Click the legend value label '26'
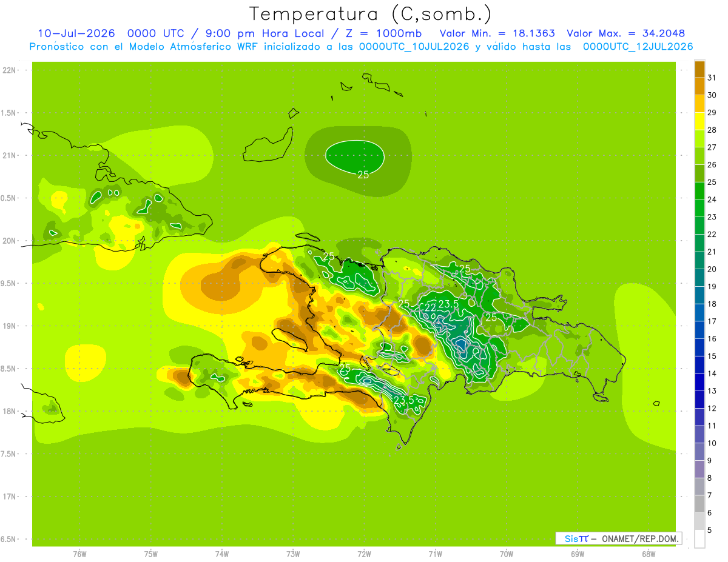 pyautogui.click(x=712, y=165)
